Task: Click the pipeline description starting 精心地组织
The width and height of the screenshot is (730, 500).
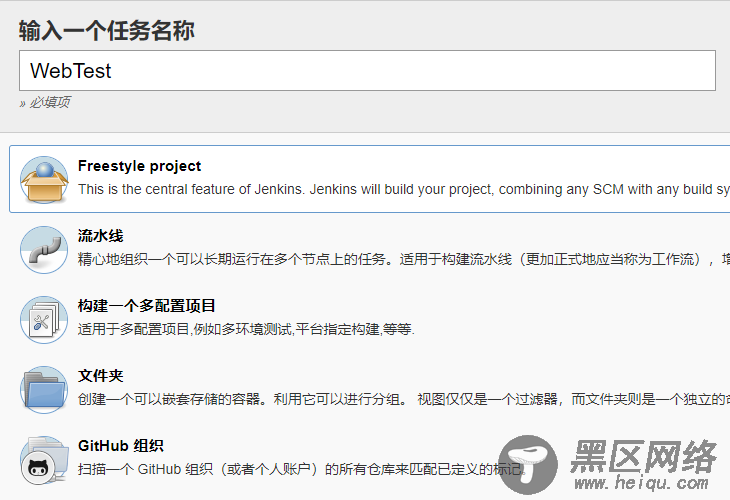Action: tap(404, 259)
